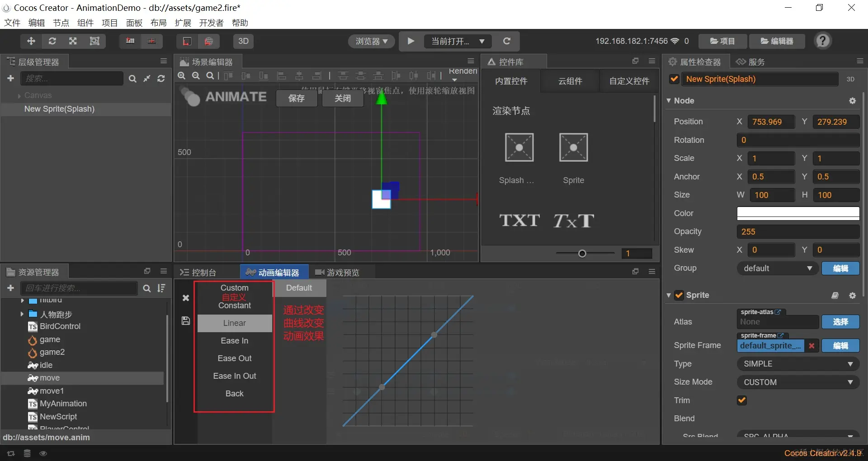This screenshot has height=461, width=868.
Task: Click the assets search magnifier icon
Action: point(147,288)
